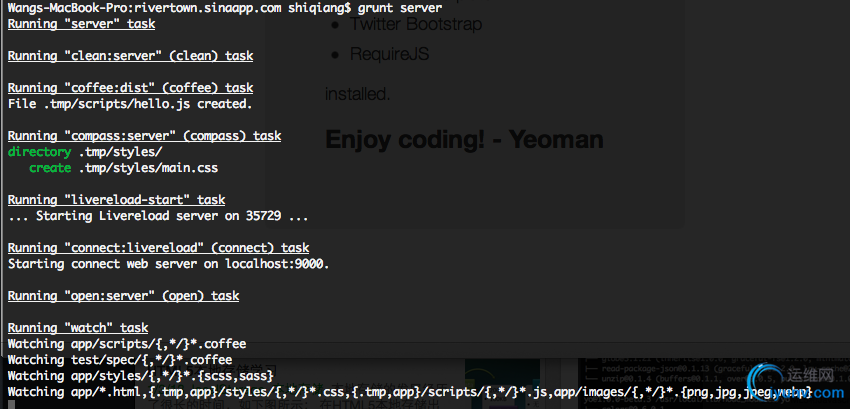
Task: Click the 'Running "open:server" (open) task' line
Action: pos(123,296)
